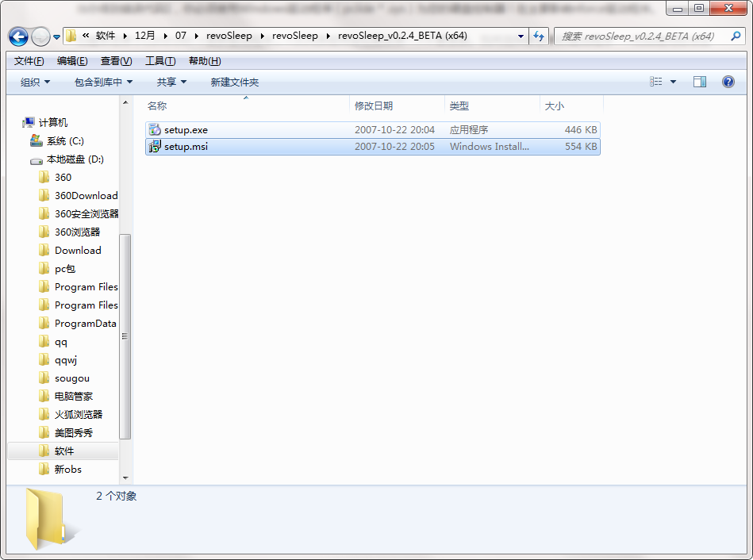Click the setup.msi file name
753x560 pixels.
click(186, 147)
